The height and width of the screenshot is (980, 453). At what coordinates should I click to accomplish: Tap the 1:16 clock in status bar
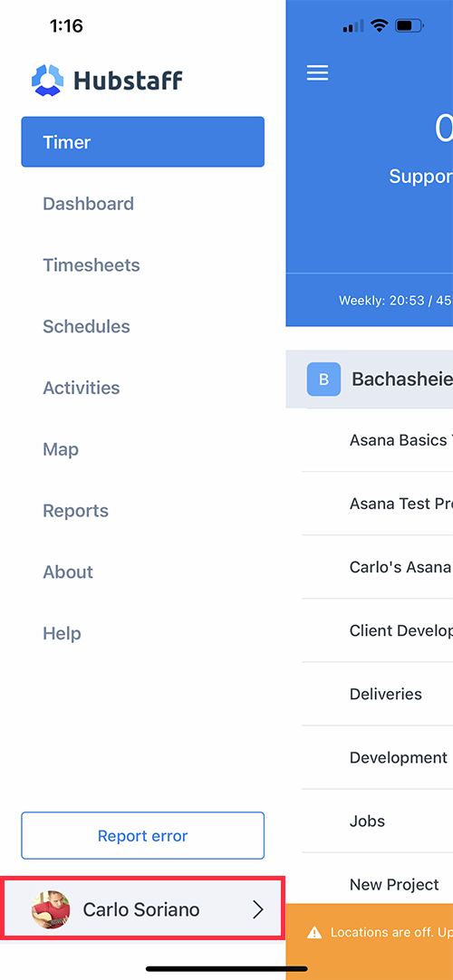[66, 25]
